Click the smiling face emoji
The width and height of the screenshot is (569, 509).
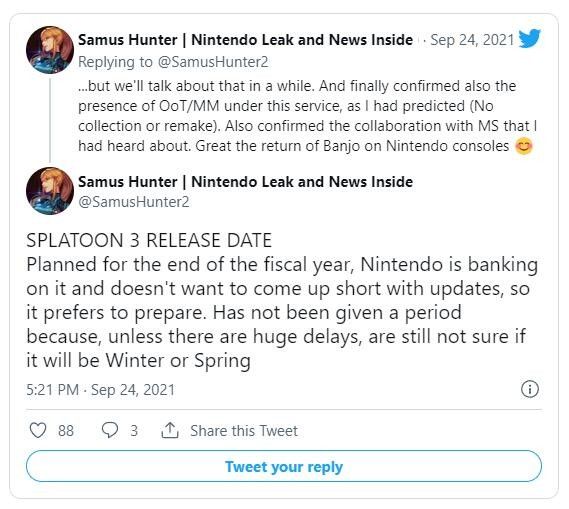(524, 146)
